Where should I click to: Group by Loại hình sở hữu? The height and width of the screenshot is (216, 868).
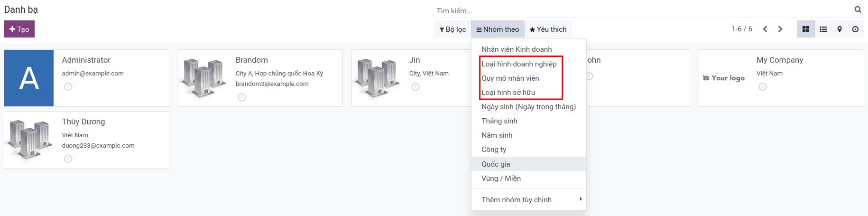(x=529, y=93)
